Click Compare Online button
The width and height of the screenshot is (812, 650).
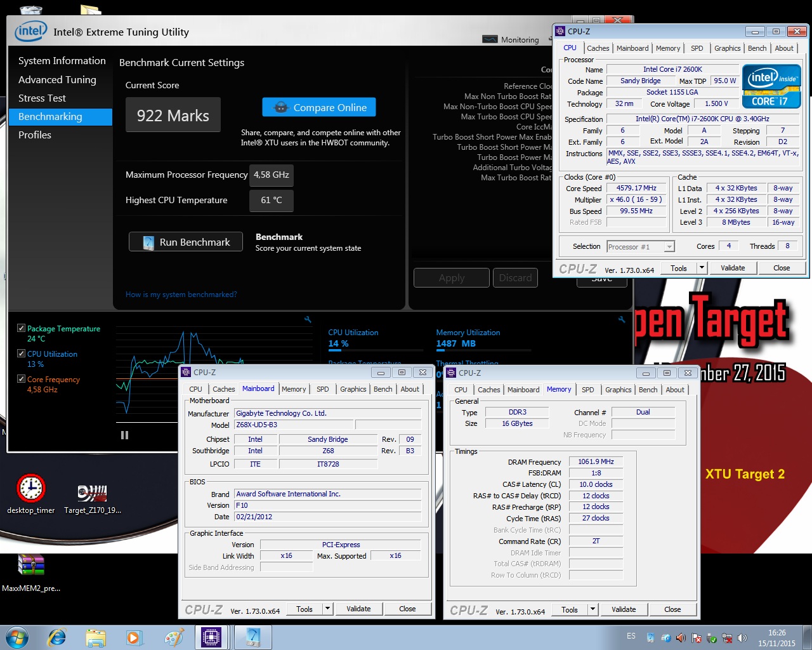319,107
